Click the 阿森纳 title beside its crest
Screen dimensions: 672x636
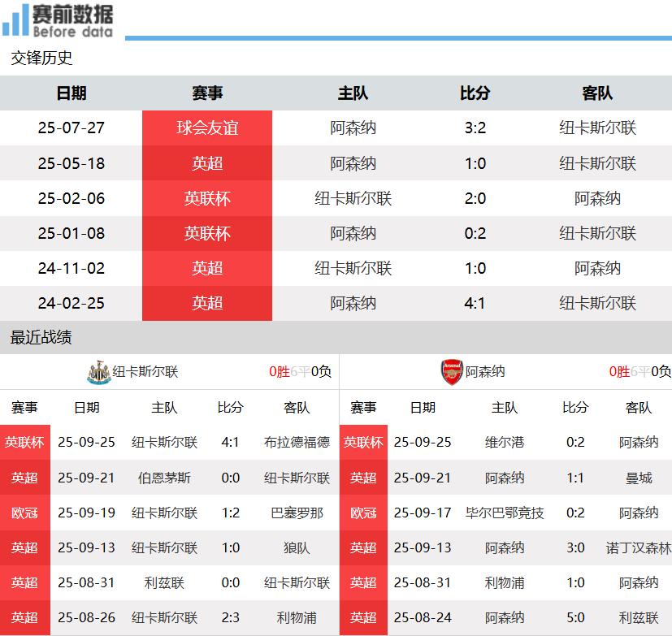485,372
